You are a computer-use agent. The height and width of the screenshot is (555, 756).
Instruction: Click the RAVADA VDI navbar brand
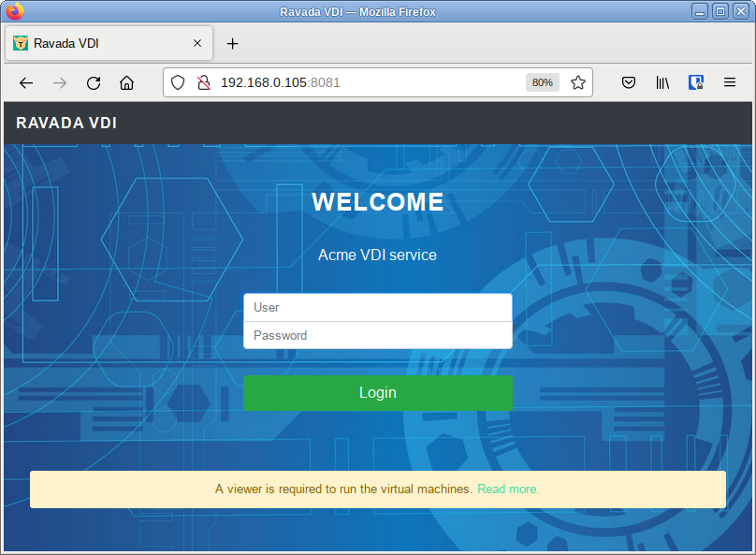[66, 123]
